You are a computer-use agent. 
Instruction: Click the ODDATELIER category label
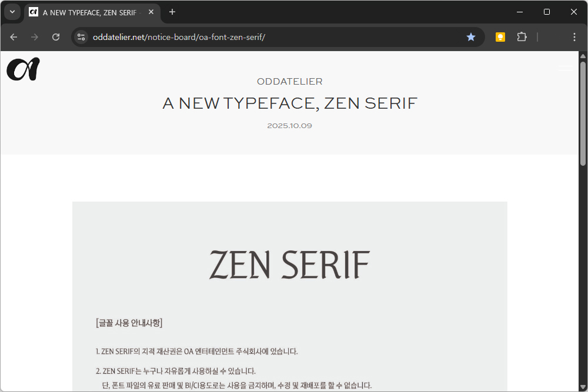tap(289, 81)
